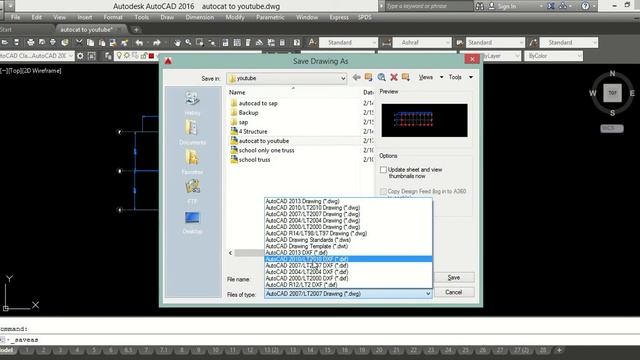Select AutoCAD 2010/LT2010 DXF option
The width and height of the screenshot is (640, 360).
[348, 259]
